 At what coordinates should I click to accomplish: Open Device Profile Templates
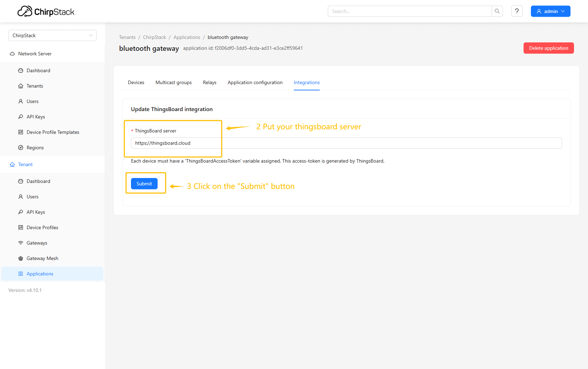tap(53, 132)
